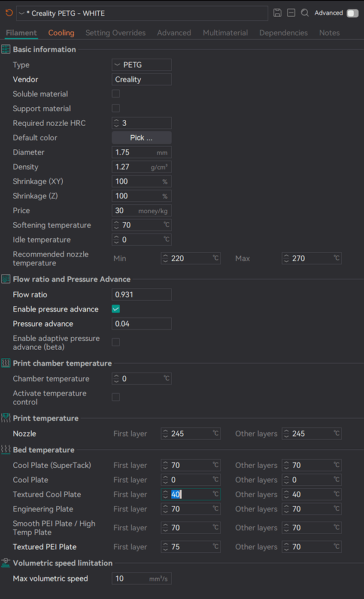Open the filament Type PETG dropdown
Viewport: 364px width, 599px height.
tap(142, 65)
